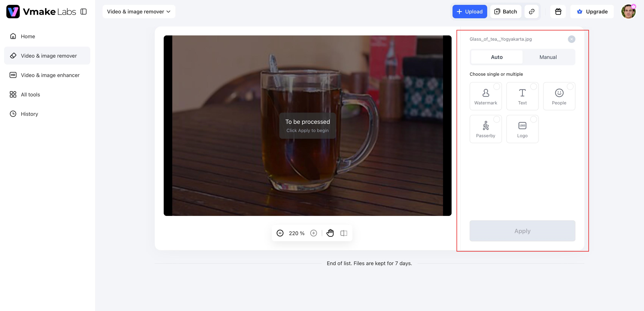Click the 220 % zoom value
This screenshot has height=311, width=644.
coord(296,233)
